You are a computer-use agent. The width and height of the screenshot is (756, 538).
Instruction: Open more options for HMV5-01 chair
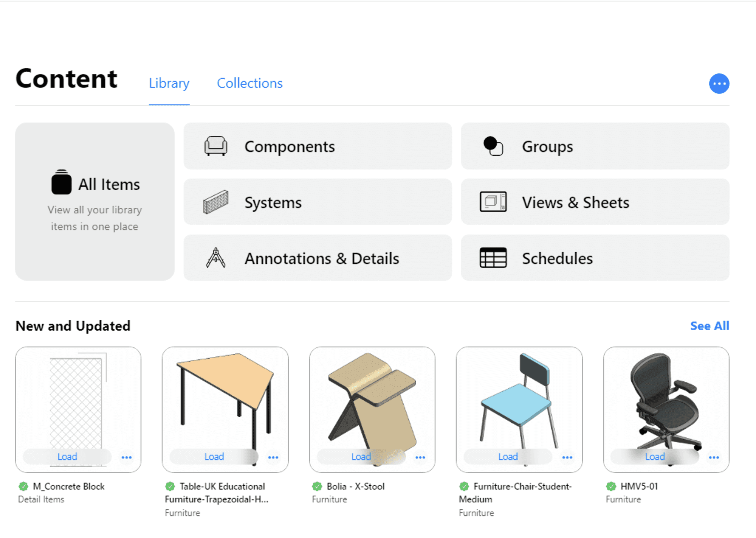(x=714, y=457)
